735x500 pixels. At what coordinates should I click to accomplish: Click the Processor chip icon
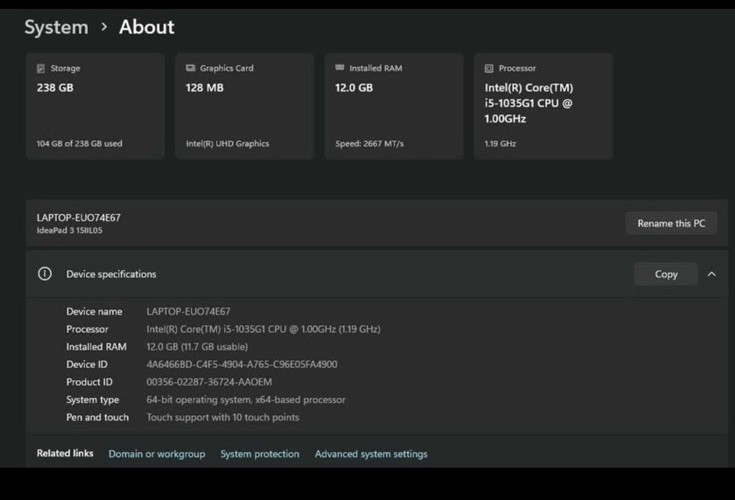click(489, 68)
